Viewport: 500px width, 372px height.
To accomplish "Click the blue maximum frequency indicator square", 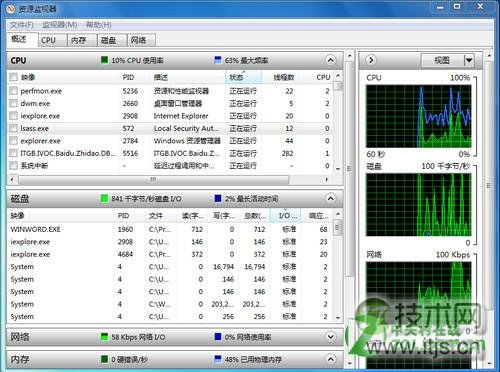I will click(218, 60).
